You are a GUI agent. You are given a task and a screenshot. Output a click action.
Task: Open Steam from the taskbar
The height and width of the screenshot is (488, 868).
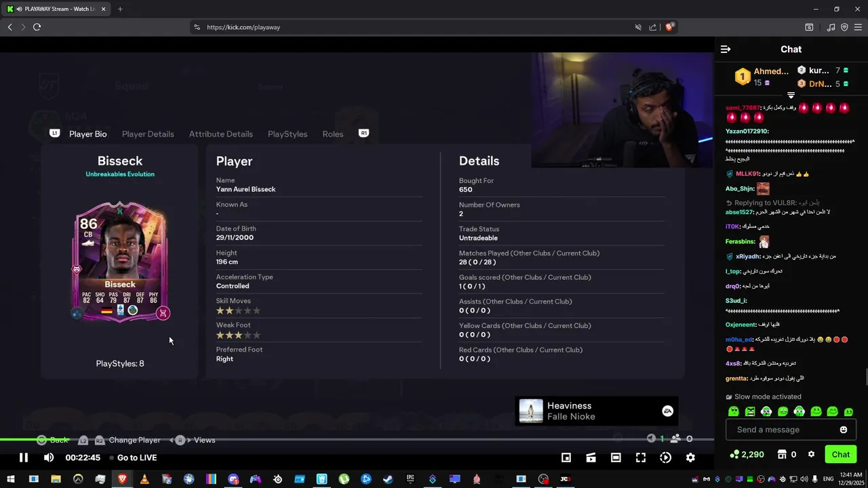(388, 479)
